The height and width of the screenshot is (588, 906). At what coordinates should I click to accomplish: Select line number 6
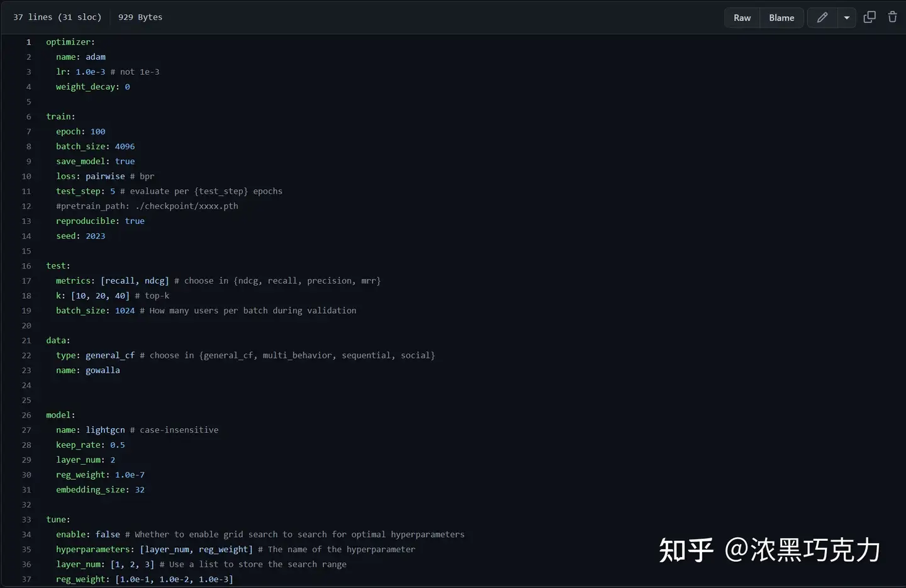(28, 116)
